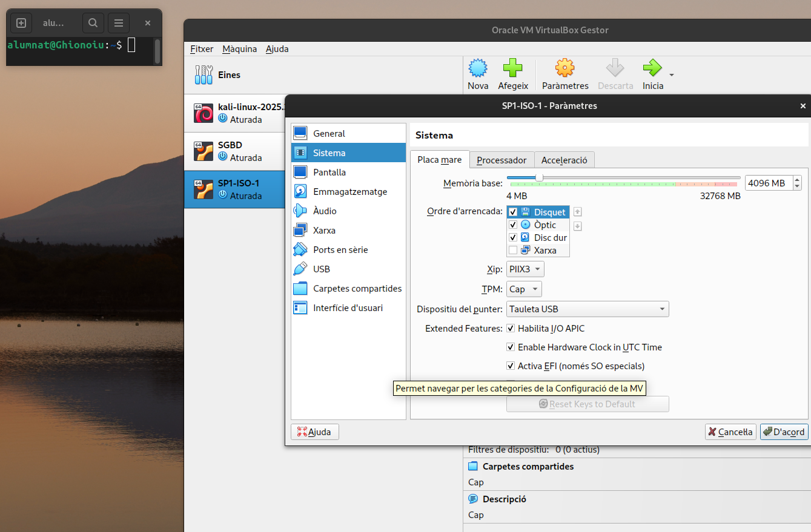Uncheck Habilita I/O APIC checkbox
The width and height of the screenshot is (811, 532).
pyautogui.click(x=511, y=329)
